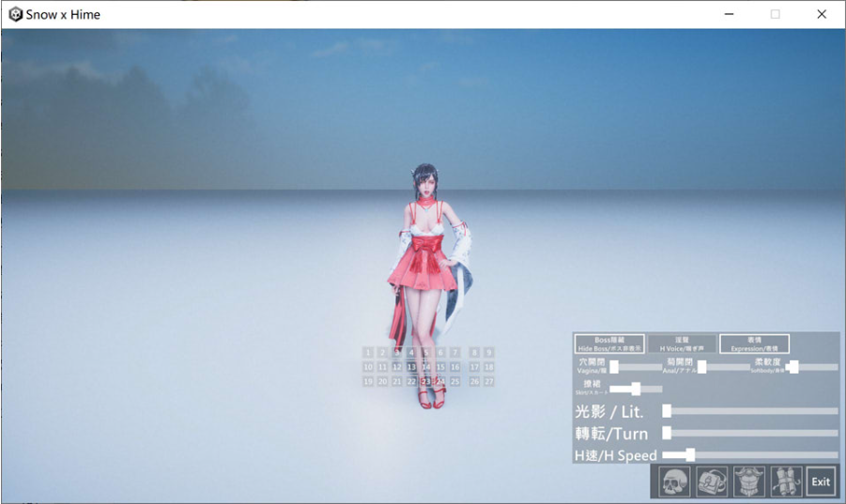Click the Turn rotation slider
This screenshot has width=846, height=504.
point(750,433)
